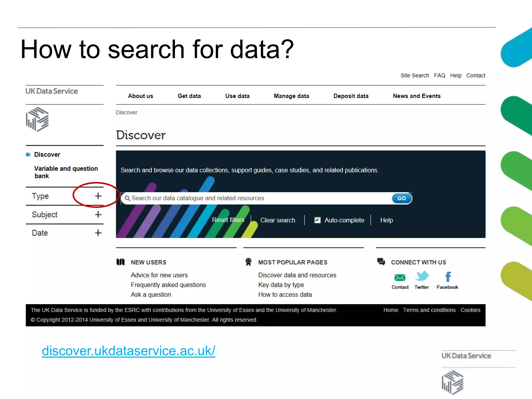Open the search Help link in banner
This screenshot has height=399, width=532.
[387, 220]
